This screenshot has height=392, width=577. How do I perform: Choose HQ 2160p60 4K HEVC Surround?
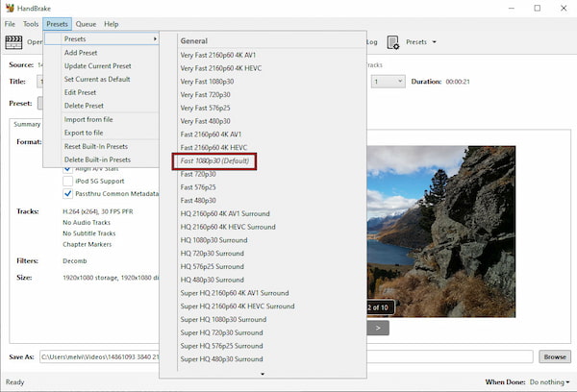(228, 228)
